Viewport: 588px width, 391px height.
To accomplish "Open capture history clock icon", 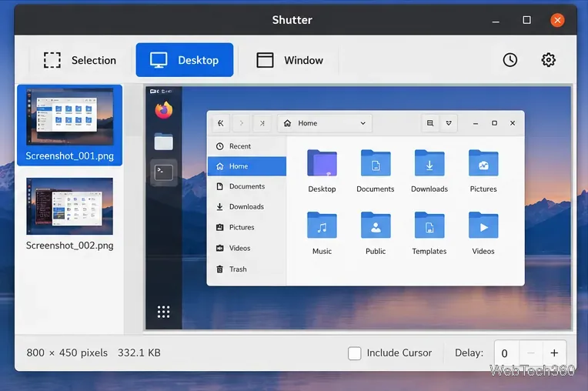I will [x=510, y=60].
